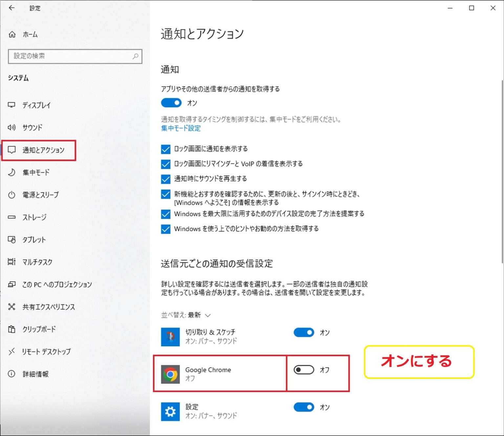Click the 設定 gear app icon in sender list
The image size is (504, 436).
coord(170,411)
